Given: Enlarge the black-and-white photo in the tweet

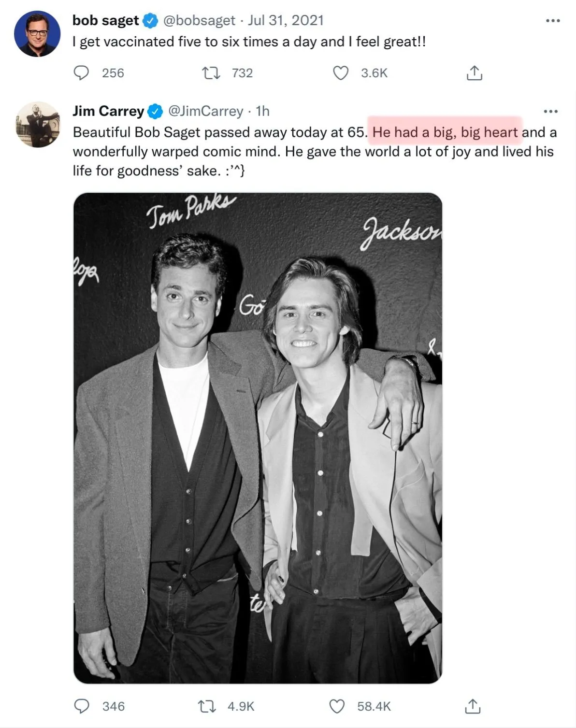Looking at the screenshot, I should (258, 438).
